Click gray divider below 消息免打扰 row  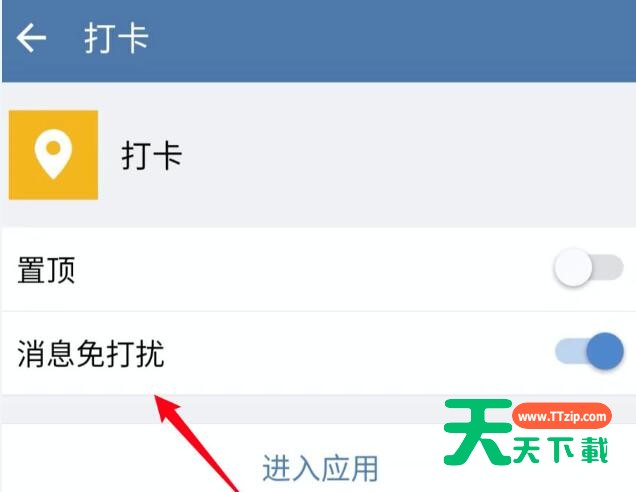(x=223, y=409)
